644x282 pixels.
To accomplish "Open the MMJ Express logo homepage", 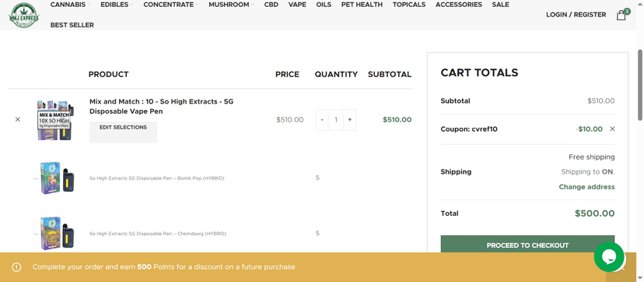I will [24, 15].
